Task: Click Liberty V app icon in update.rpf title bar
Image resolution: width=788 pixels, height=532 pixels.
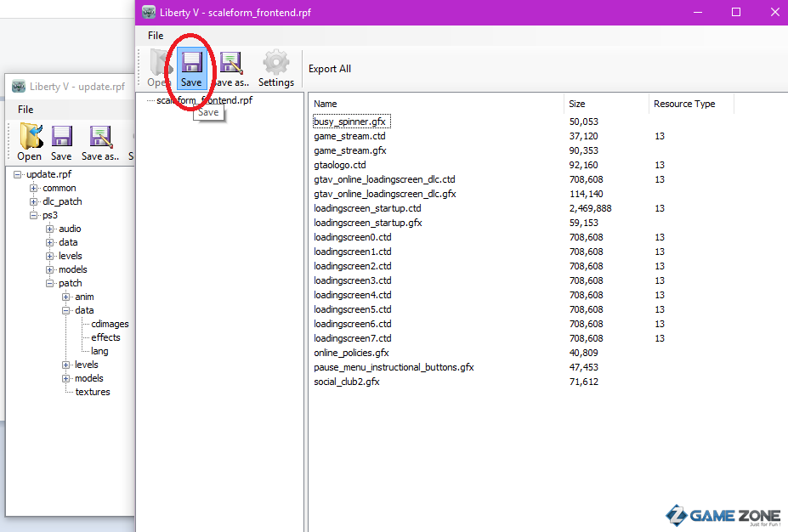Action: [x=19, y=87]
